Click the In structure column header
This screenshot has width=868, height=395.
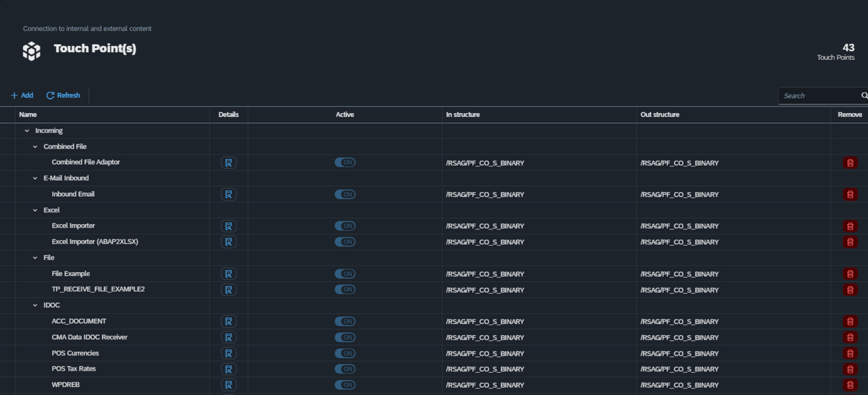pos(463,114)
